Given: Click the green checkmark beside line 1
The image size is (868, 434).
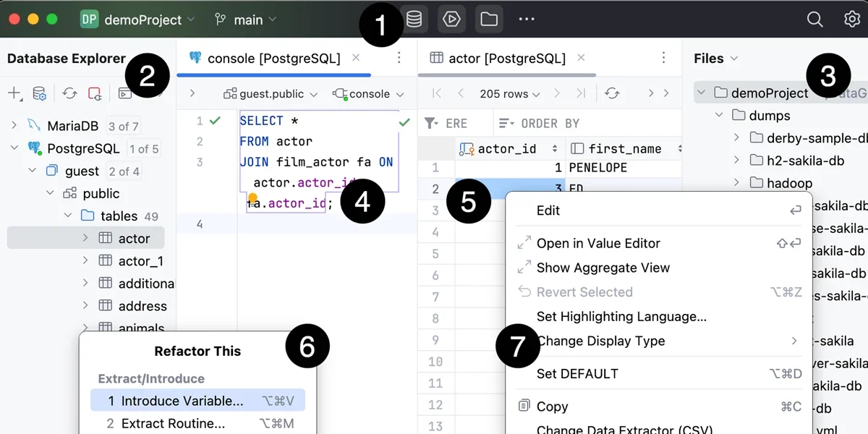Looking at the screenshot, I should [x=215, y=121].
